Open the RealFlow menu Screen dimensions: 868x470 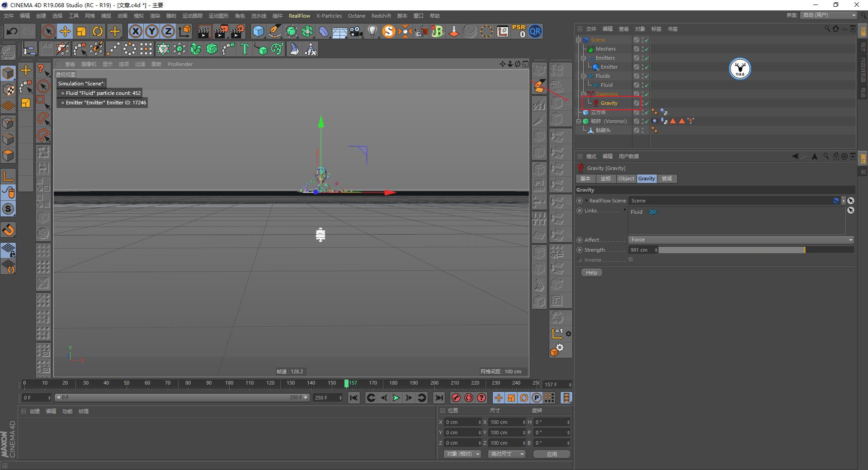[299, 15]
